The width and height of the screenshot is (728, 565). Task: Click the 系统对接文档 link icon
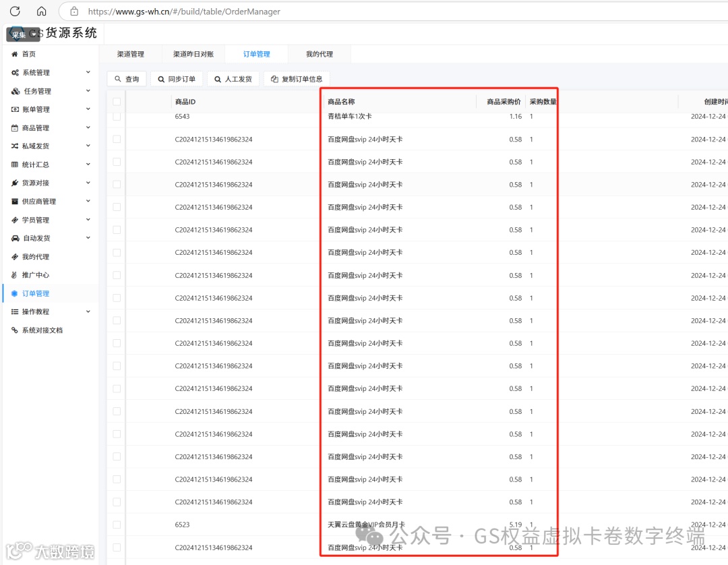pos(14,330)
